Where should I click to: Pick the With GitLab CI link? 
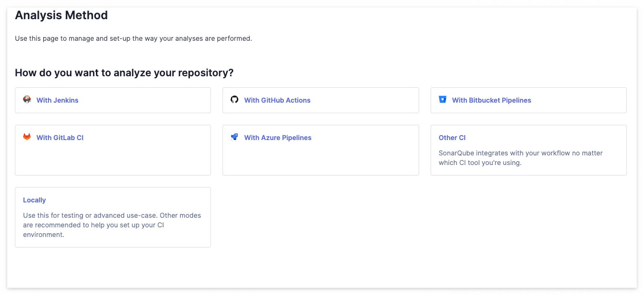pos(60,138)
